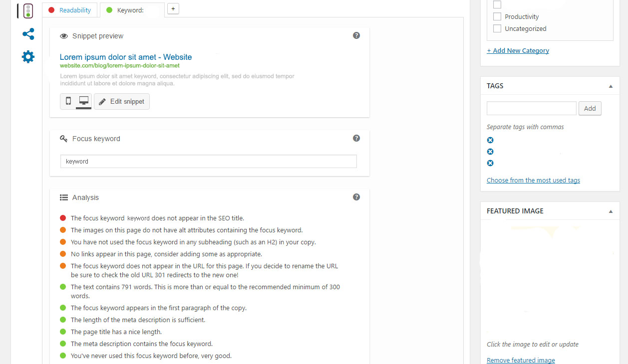Click the Analysis help question mark icon
The image size is (628, 364).
(x=356, y=197)
